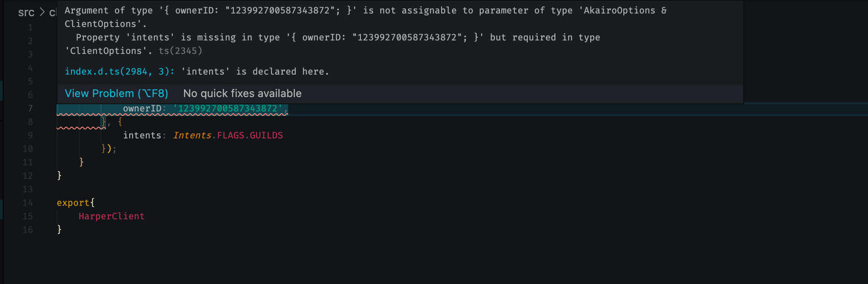The width and height of the screenshot is (868, 284).
Task: Select the HarperClient export on line 15
Action: 111,216
